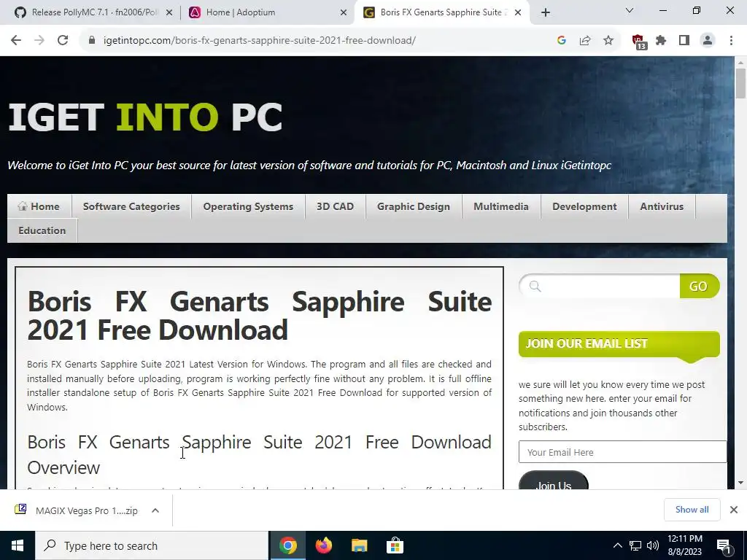
Task: Click the Google icon in address bar
Action: [x=561, y=41]
